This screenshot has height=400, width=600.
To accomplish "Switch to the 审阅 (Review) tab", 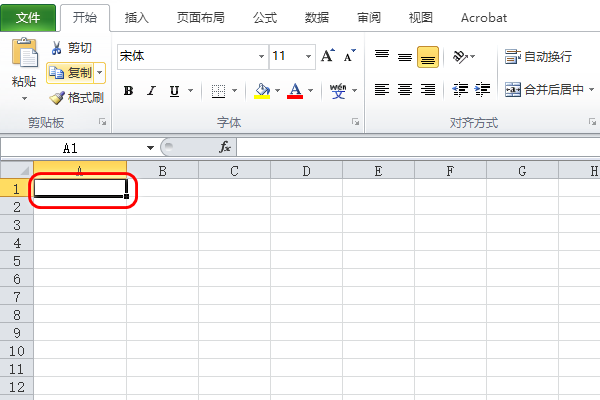I will 369,18.
